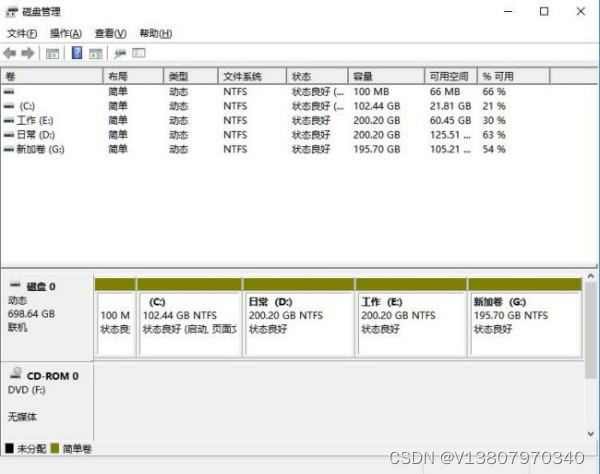Sort by the 容量 column header

[386, 77]
